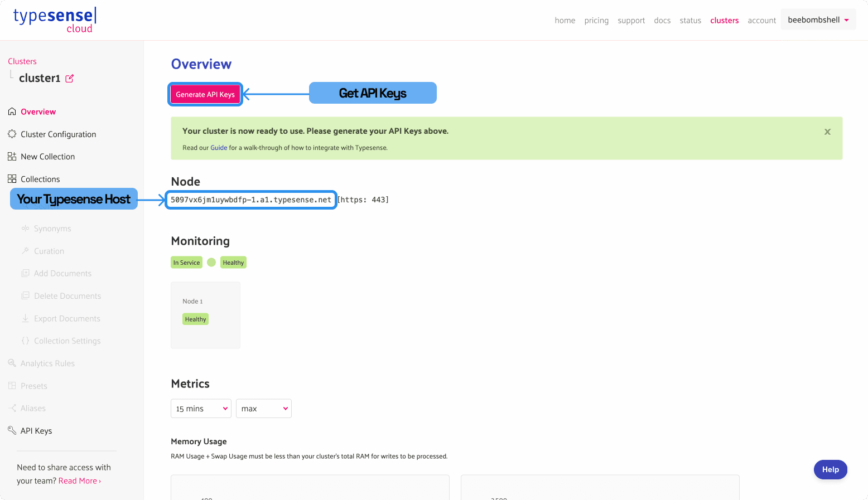This screenshot has width=868, height=500.
Task: Select the Node 1 health card
Action: click(205, 315)
